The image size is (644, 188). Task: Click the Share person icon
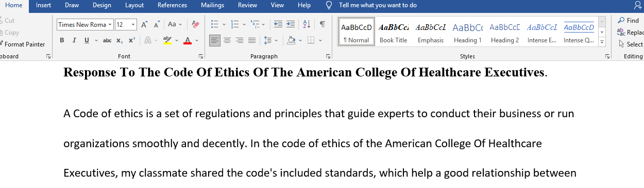[x=638, y=5]
